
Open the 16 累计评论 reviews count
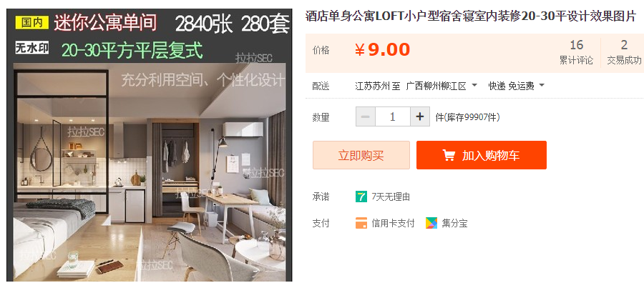coord(576,52)
